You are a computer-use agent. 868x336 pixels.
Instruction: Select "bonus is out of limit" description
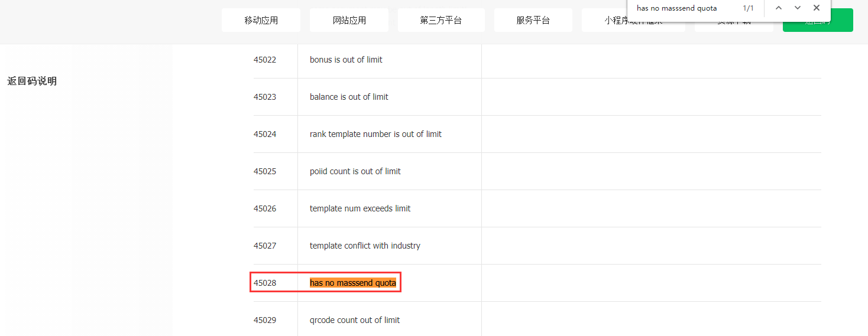[x=346, y=60]
